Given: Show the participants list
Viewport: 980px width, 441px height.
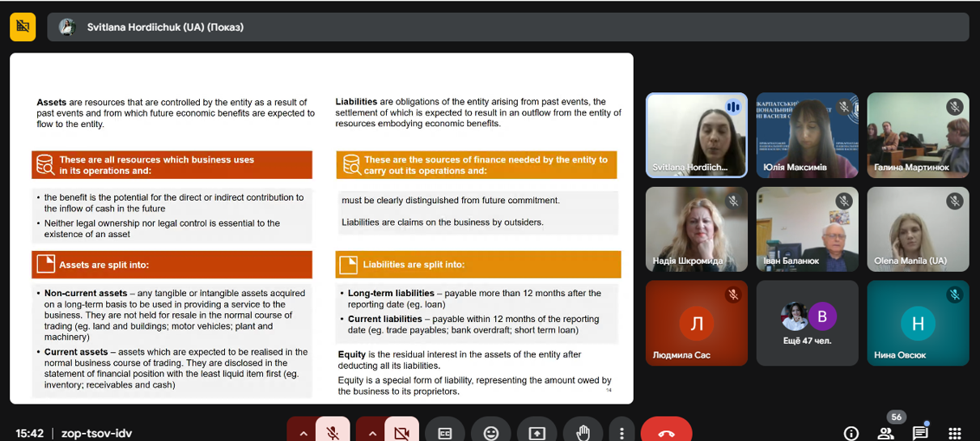Looking at the screenshot, I should [x=886, y=433].
